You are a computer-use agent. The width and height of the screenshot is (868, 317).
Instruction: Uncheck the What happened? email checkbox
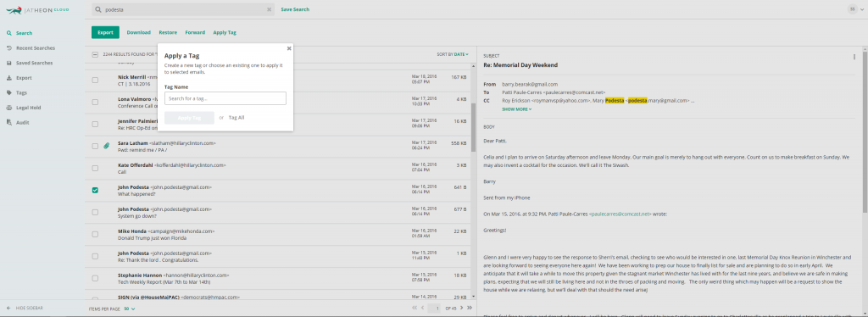click(x=95, y=191)
